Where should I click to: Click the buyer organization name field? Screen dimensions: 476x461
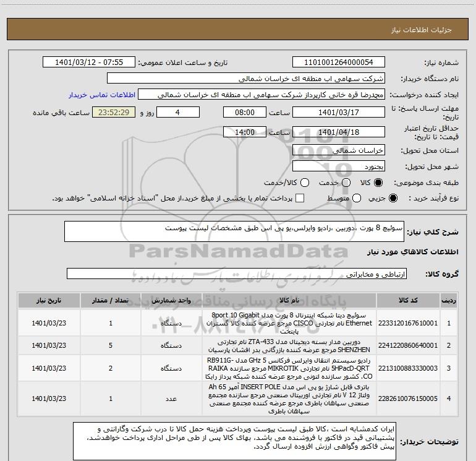pyautogui.click(x=246, y=79)
